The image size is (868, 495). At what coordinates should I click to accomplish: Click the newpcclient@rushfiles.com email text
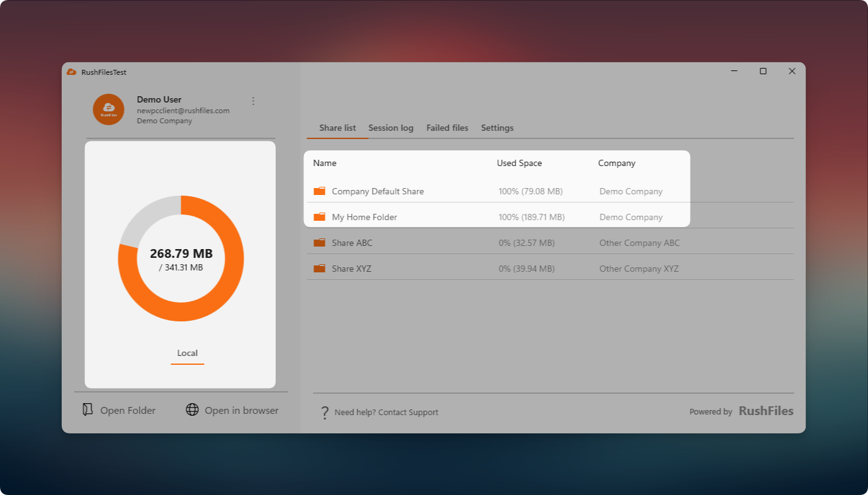pos(183,111)
